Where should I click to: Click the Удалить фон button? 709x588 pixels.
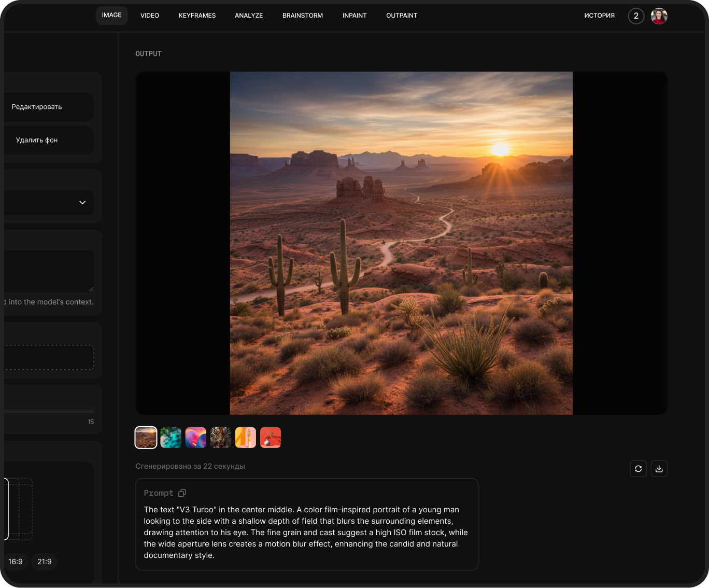click(37, 140)
